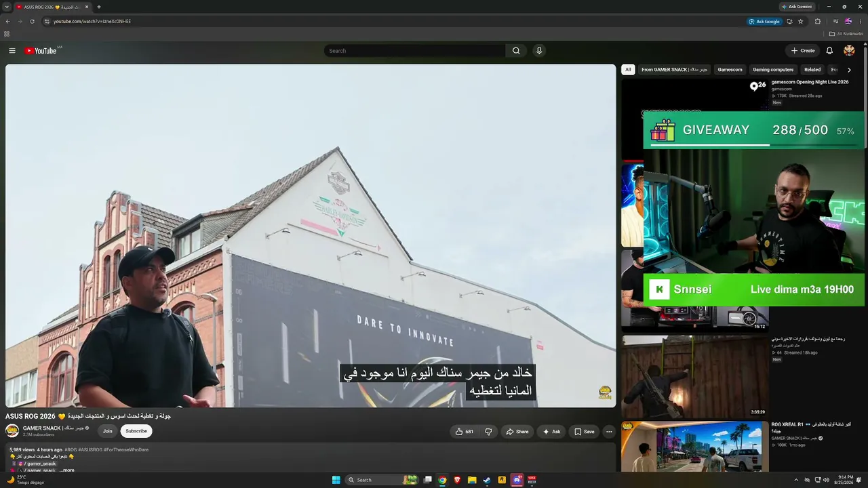Select the Related filter chip

tap(812, 70)
